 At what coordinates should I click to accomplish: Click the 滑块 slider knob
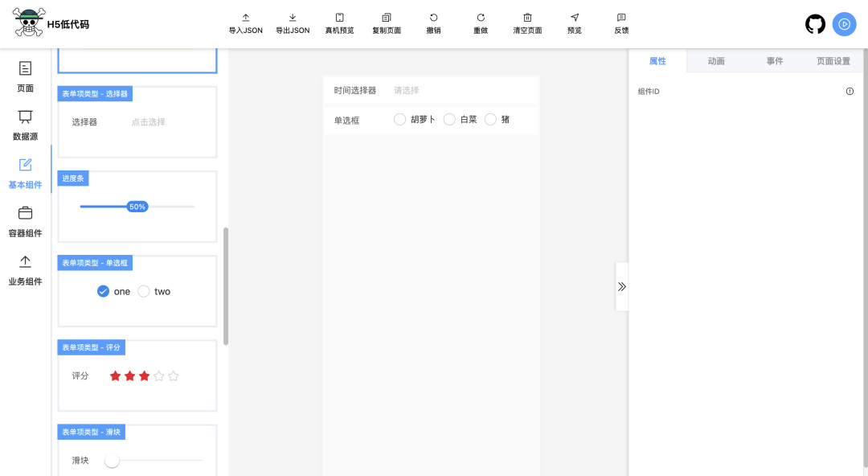tap(112, 461)
